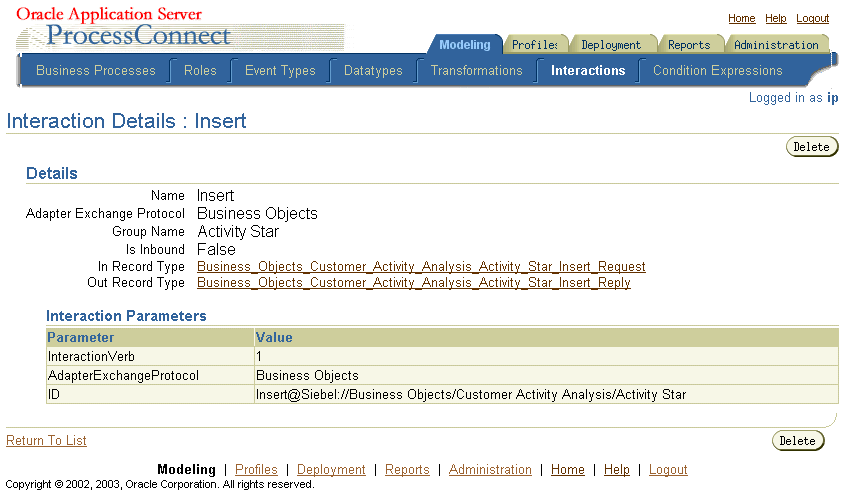
Task: Click the Business Objects value in table
Action: pos(307,375)
